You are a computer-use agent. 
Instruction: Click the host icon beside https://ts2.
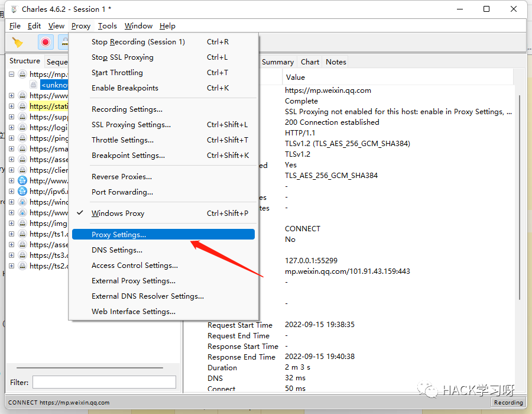tap(22, 266)
